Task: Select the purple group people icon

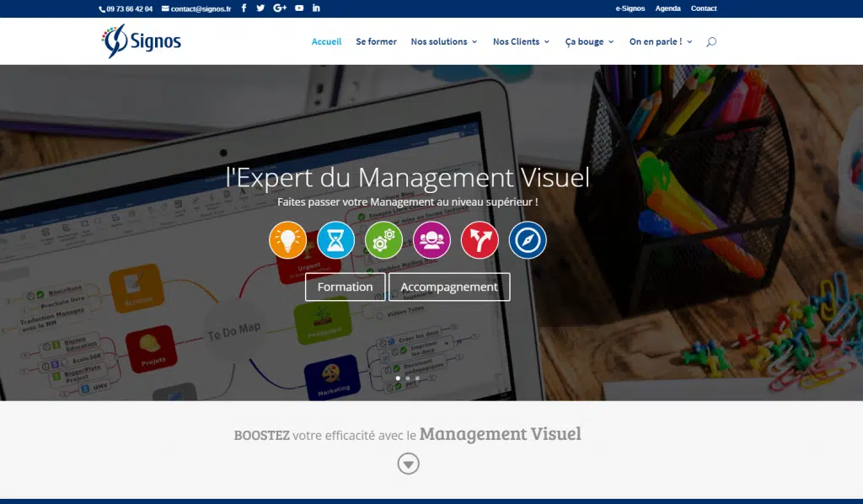Action: [431, 240]
